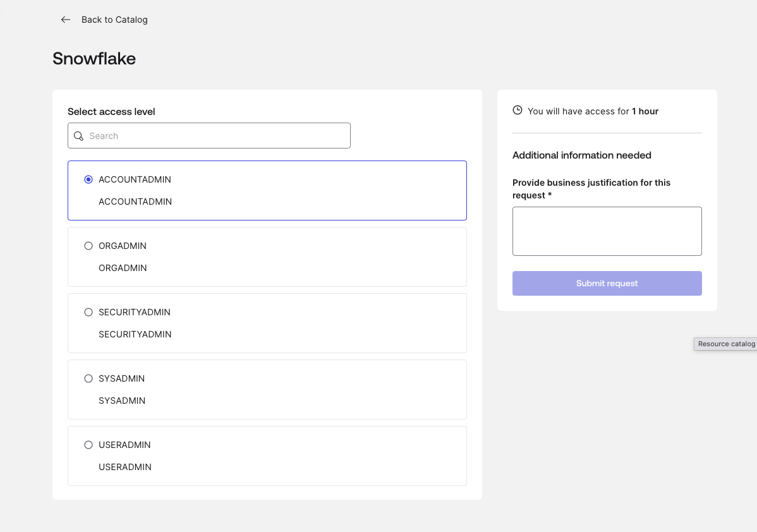Click 'You will have access for 1 hour' text
This screenshot has height=532, width=757.
(x=593, y=111)
